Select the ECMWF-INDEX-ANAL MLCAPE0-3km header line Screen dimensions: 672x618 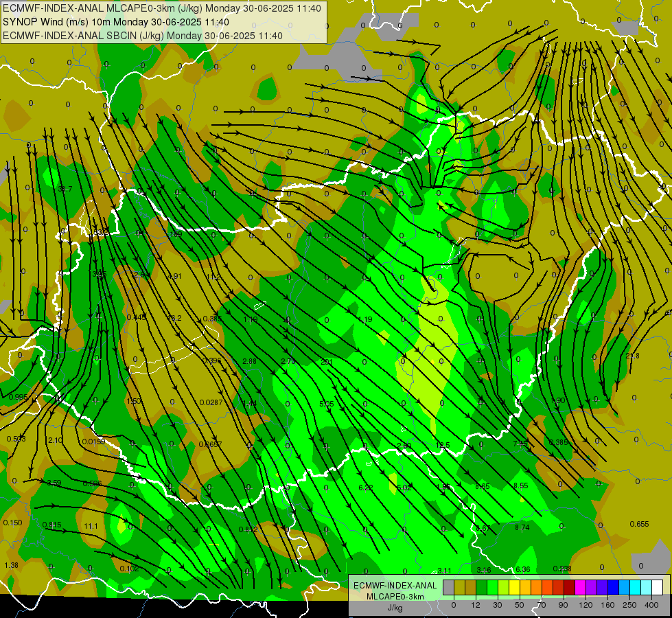pos(161,8)
